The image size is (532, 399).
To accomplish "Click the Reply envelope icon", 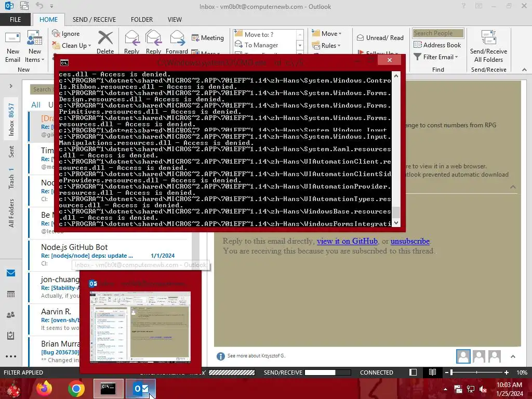I will click(131, 37).
